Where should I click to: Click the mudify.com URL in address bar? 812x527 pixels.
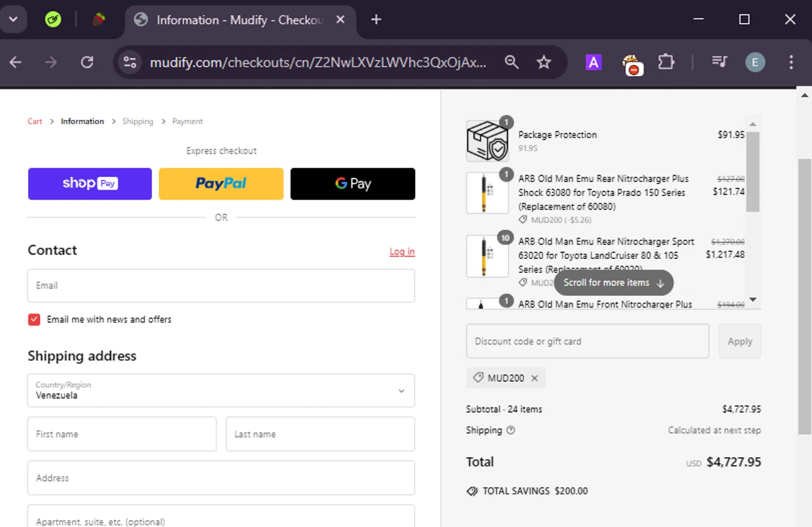(x=318, y=62)
